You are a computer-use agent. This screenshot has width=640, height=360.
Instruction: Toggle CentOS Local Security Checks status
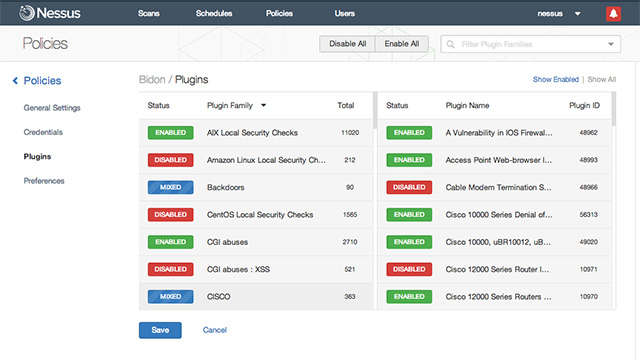(x=171, y=215)
